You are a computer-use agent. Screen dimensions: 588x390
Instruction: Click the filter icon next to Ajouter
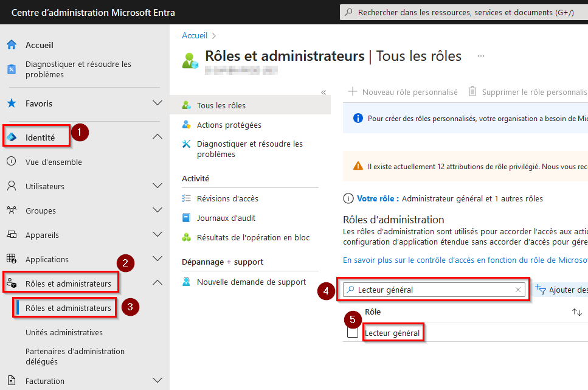click(x=541, y=290)
